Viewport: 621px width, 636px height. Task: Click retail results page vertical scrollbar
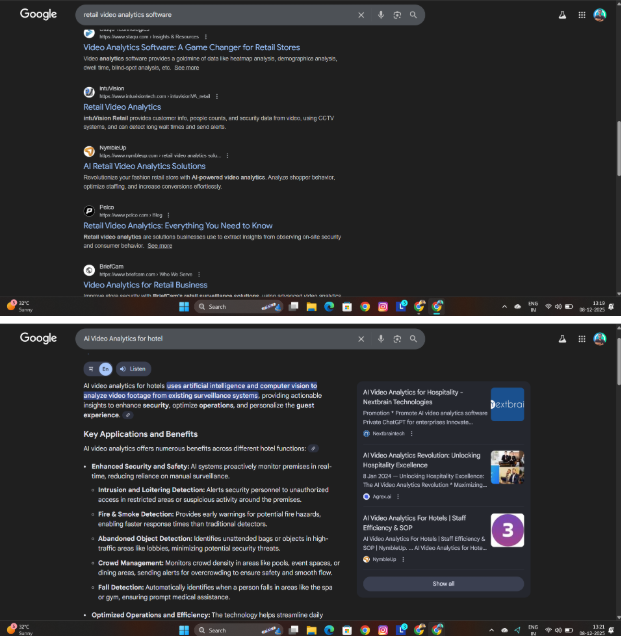pyautogui.click(x=618, y=148)
